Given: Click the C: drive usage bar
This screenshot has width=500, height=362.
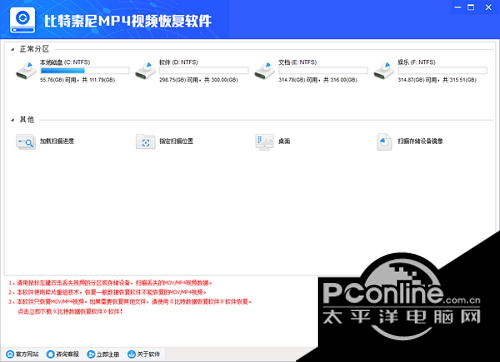Looking at the screenshot, I should point(85,70).
